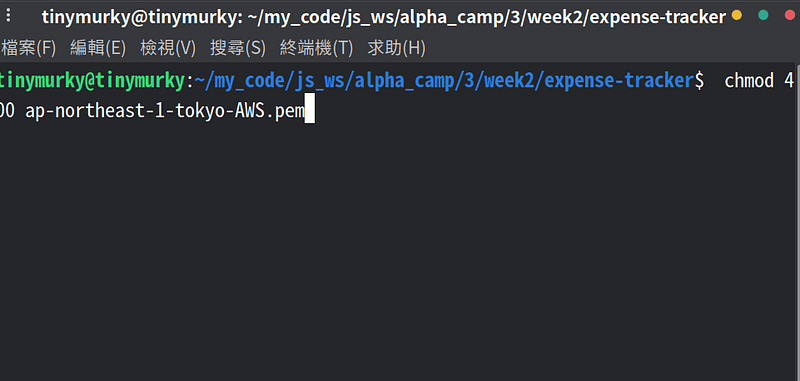Click empty menu bar space right of 求助(H)
Screen dimensions: 800x381
pos(612,48)
